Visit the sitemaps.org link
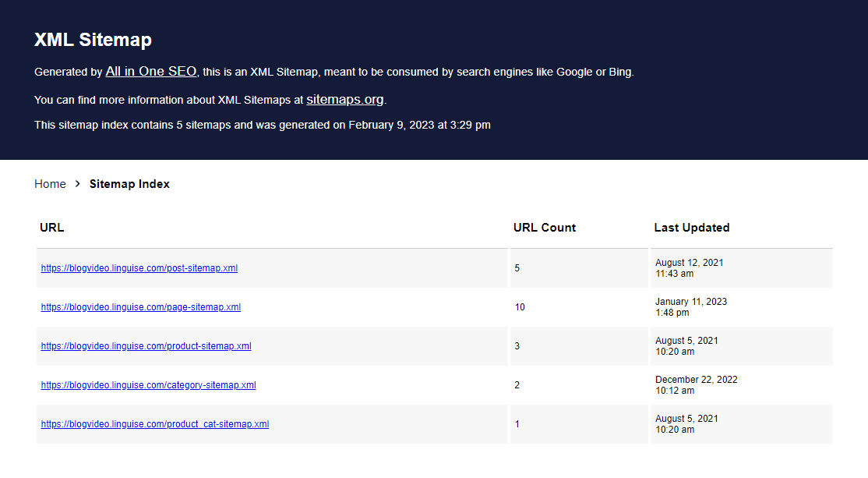868x478 pixels. 345,99
